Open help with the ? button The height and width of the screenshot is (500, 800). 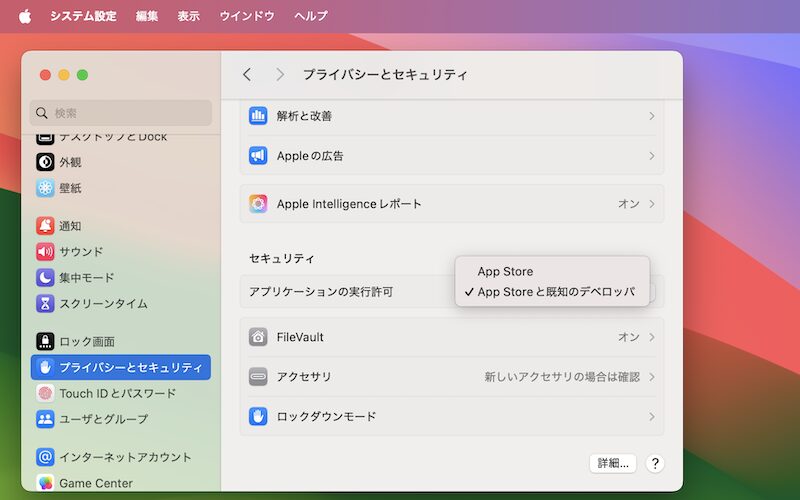click(655, 463)
